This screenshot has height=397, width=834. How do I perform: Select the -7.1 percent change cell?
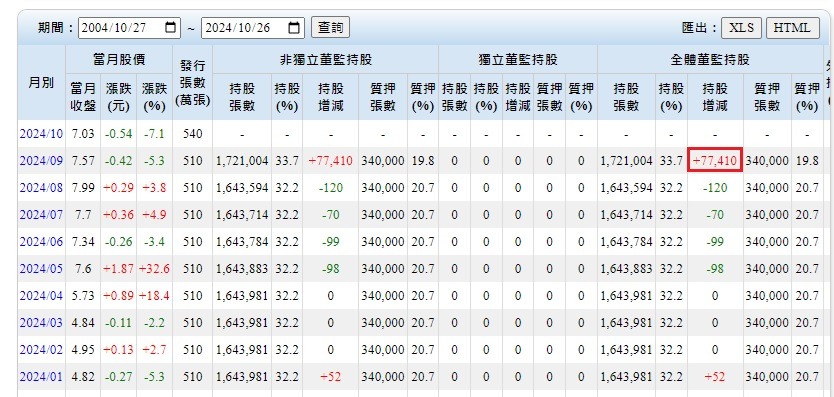[x=154, y=134]
